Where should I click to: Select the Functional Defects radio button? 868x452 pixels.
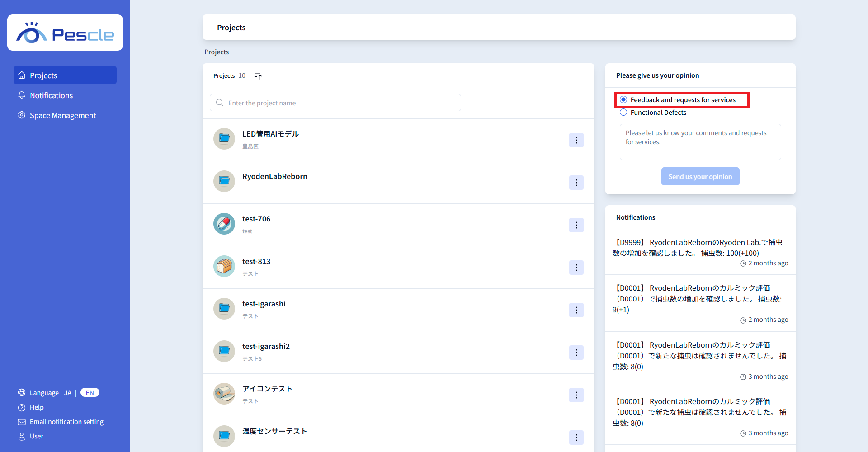623,113
